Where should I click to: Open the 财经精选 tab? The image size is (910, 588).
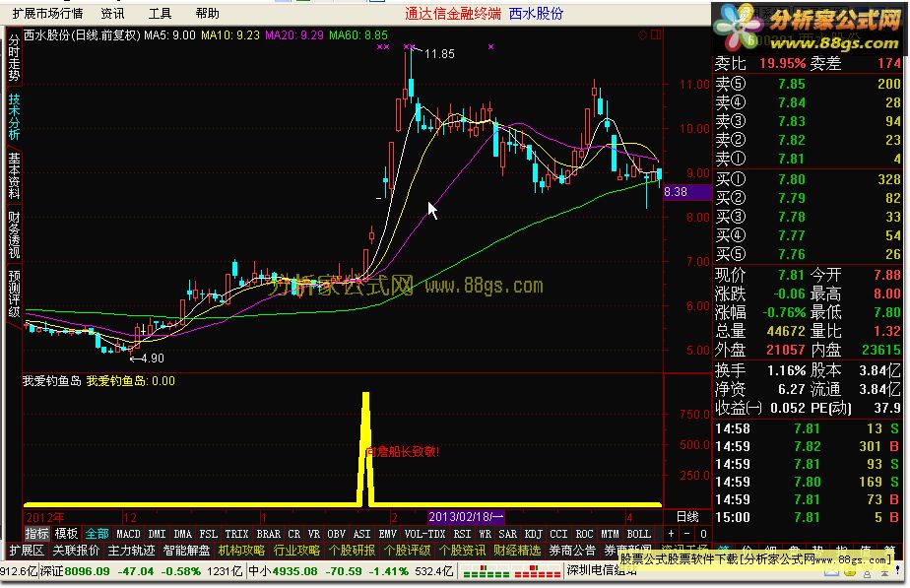[x=518, y=551]
